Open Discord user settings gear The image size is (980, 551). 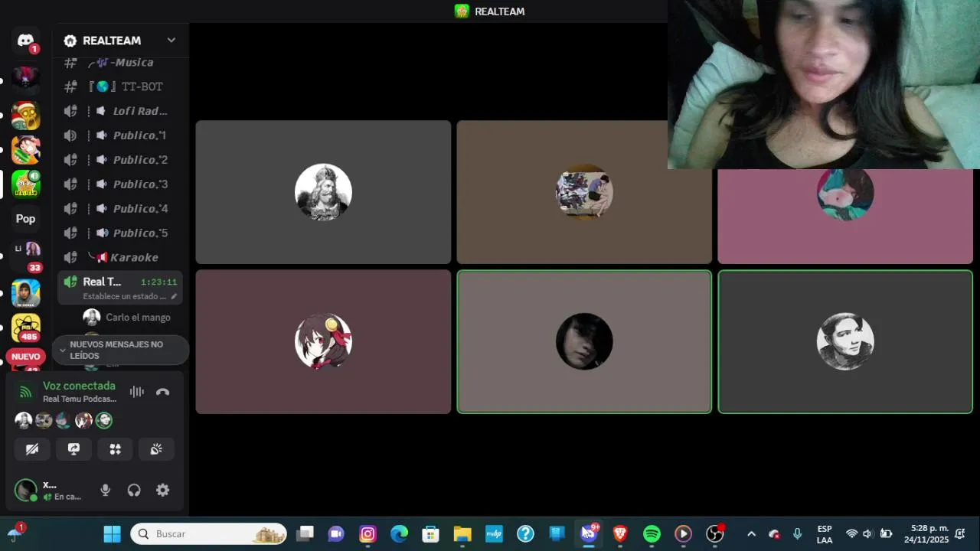point(162,491)
